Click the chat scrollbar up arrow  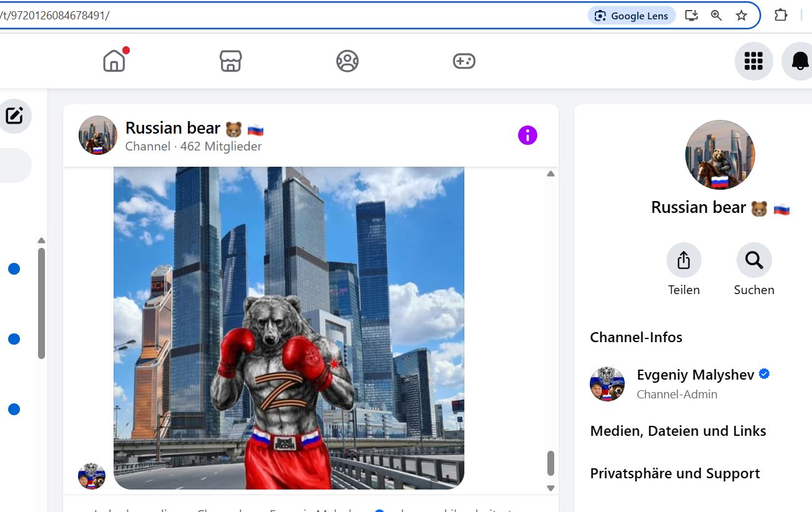click(550, 174)
